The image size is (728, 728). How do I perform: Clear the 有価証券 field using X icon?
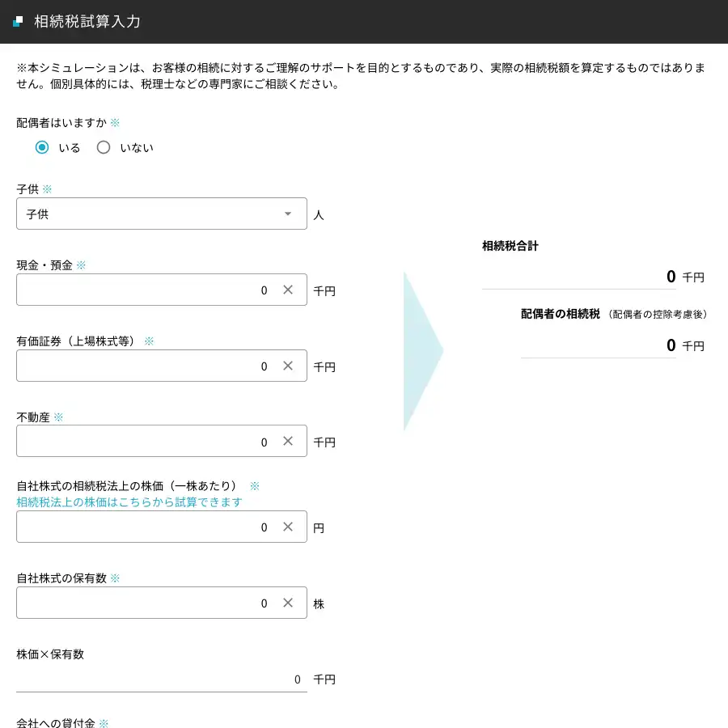288,366
